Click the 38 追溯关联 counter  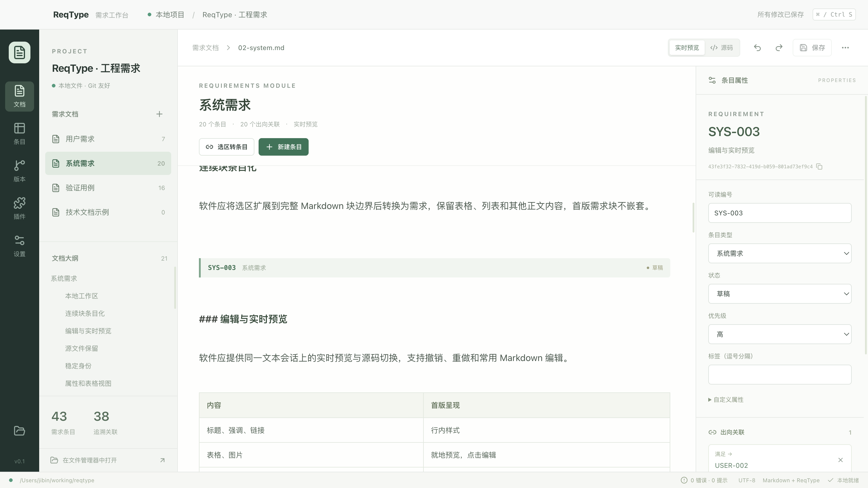pyautogui.click(x=105, y=422)
